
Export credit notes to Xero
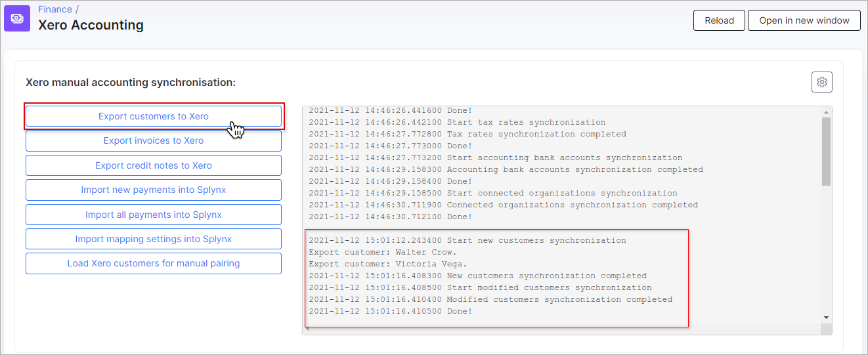(154, 165)
